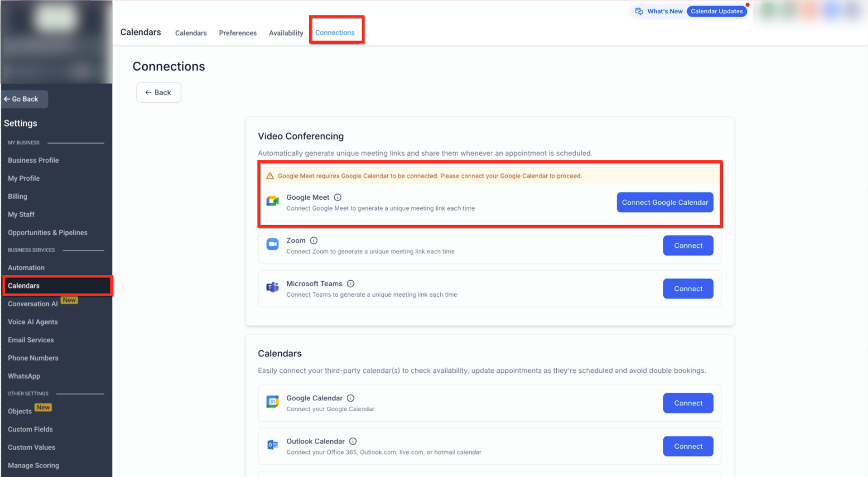Open the Calendar Updates badge
The image size is (868, 477).
click(716, 11)
